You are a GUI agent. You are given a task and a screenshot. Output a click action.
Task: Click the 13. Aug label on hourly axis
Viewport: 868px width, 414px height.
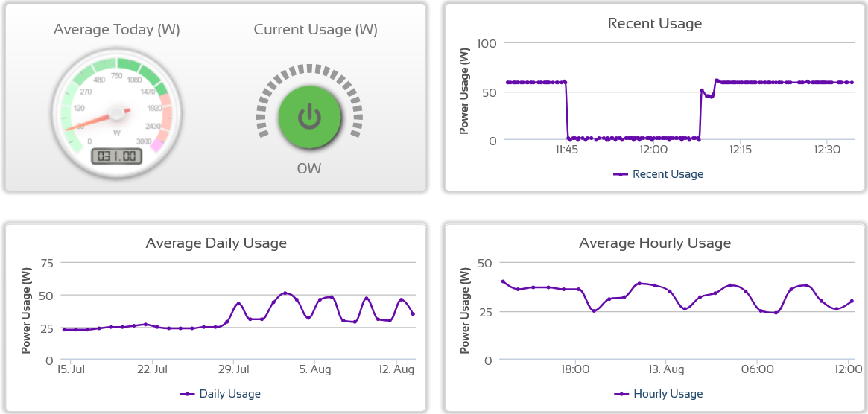666,369
